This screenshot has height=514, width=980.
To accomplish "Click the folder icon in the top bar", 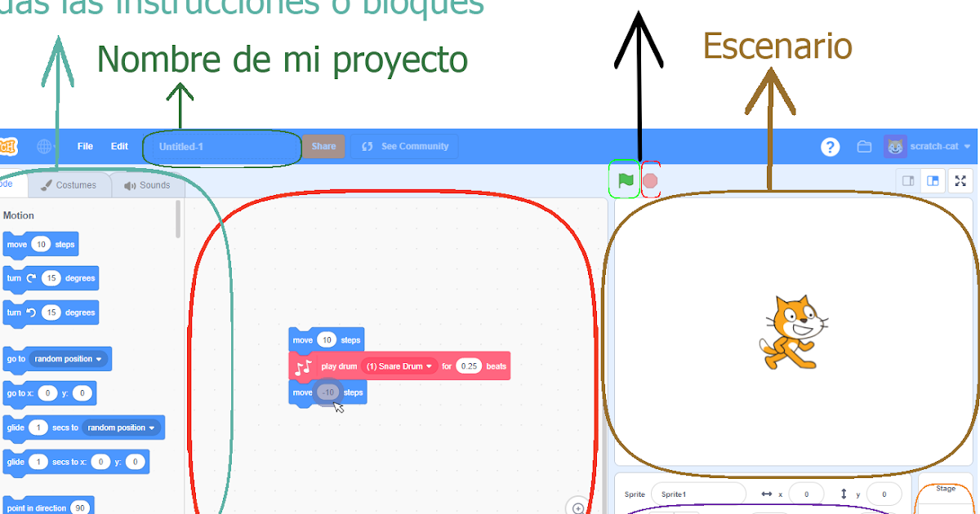I will click(863, 146).
